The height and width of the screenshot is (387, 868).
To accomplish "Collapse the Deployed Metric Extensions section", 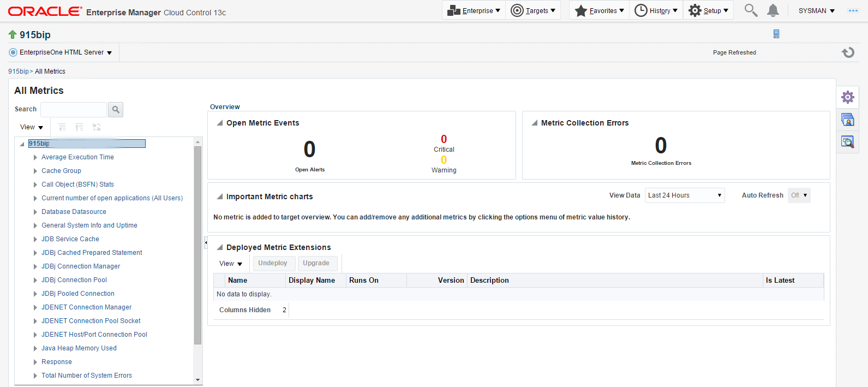I will pyautogui.click(x=220, y=248).
